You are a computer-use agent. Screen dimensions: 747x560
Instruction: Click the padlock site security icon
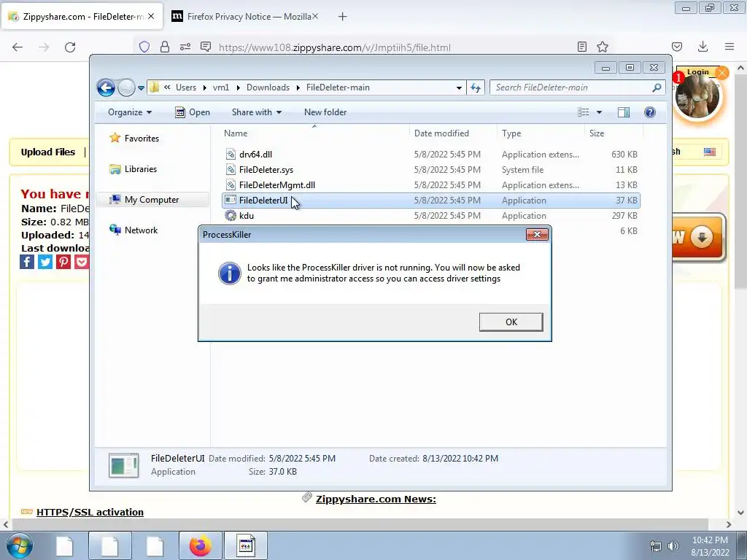[165, 47]
